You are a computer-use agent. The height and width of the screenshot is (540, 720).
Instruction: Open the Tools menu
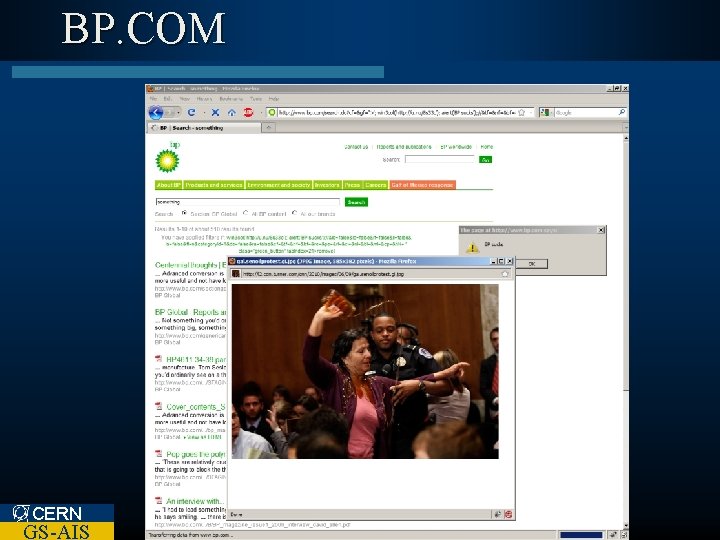pos(256,99)
